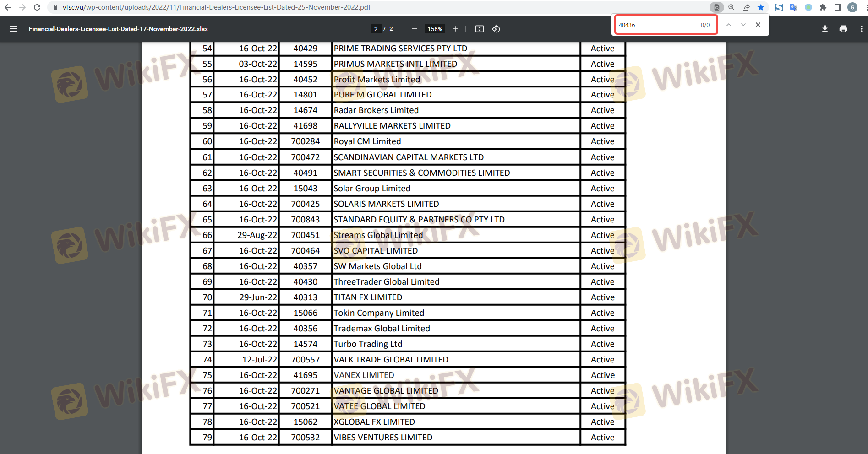Click the find box containing 40436
868x454 pixels.
[x=655, y=25]
